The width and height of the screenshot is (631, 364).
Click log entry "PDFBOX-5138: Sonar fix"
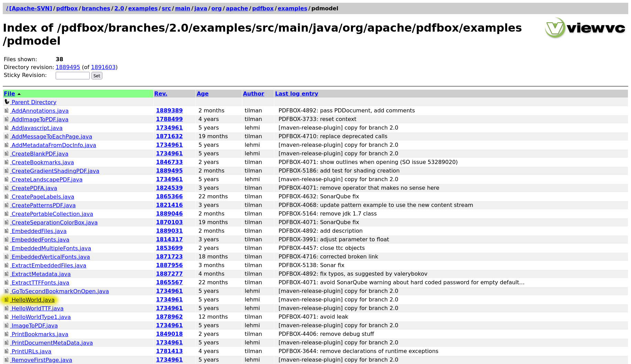[x=311, y=265]
